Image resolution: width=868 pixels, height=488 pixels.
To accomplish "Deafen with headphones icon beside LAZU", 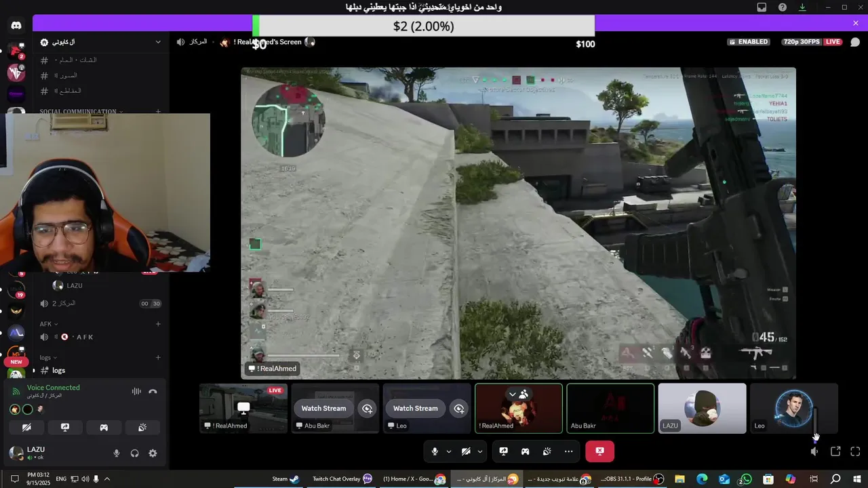I will (134, 453).
